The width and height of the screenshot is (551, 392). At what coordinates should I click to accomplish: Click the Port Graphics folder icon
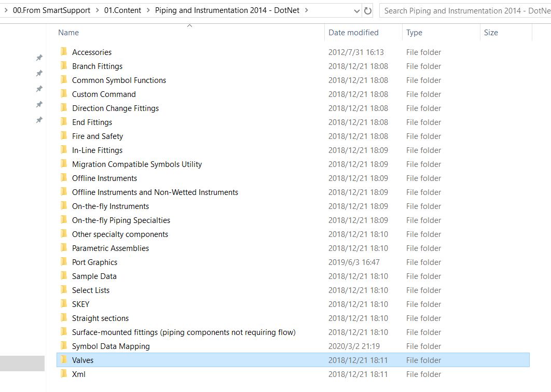pos(64,262)
